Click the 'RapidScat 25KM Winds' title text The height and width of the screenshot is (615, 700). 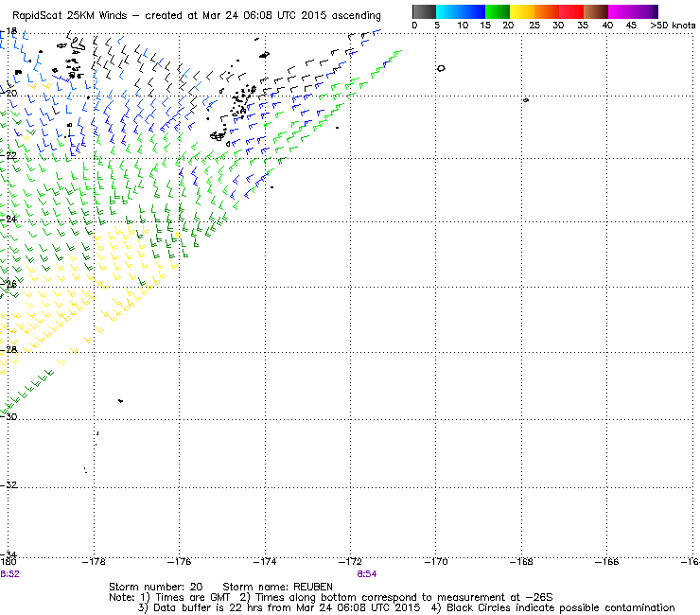pyautogui.click(x=70, y=16)
